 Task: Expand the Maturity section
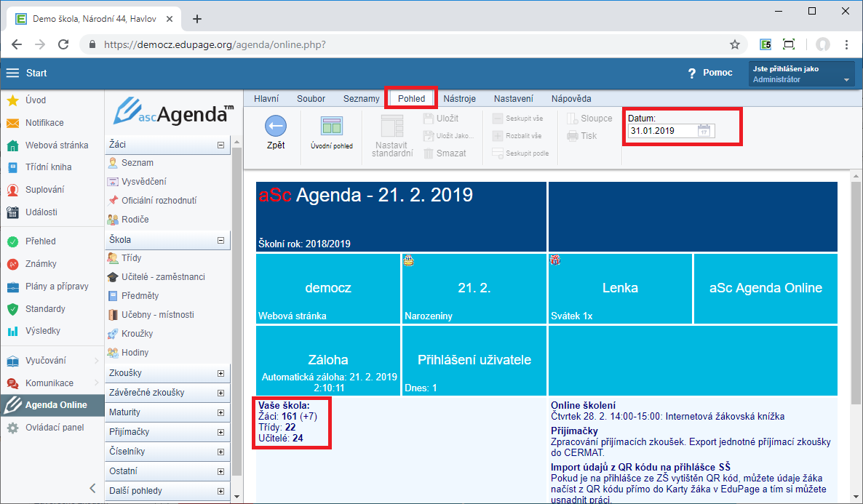tap(220, 412)
